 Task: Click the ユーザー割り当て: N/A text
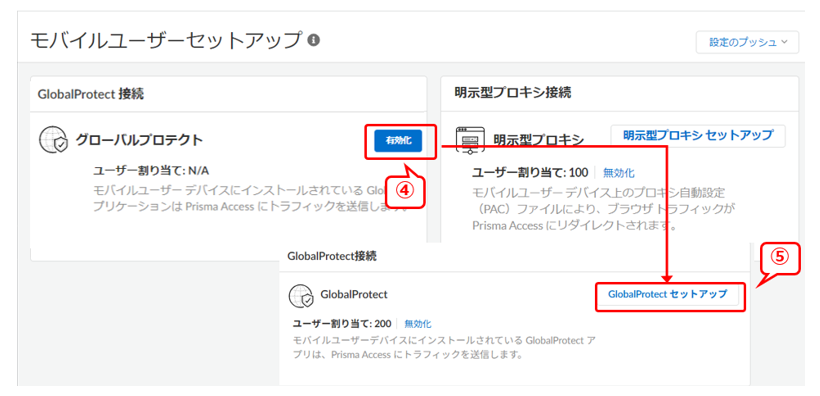pyautogui.click(x=151, y=171)
